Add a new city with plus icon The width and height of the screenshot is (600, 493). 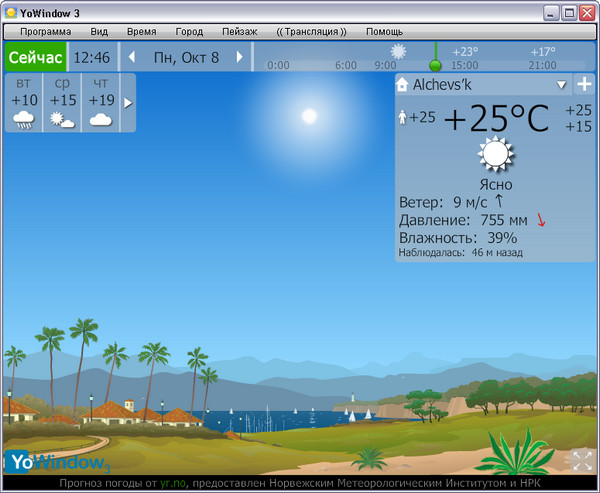(583, 85)
